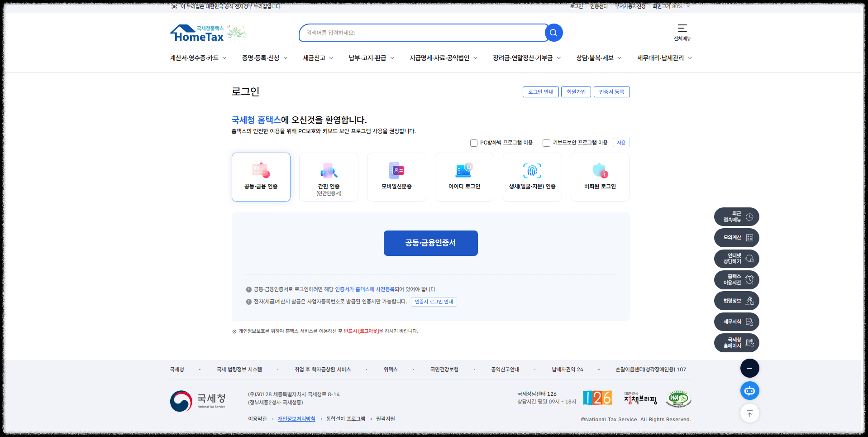Viewport: 868px width, 437px height.
Task: Open 국민건강보험 footer link
Action: tap(444, 370)
